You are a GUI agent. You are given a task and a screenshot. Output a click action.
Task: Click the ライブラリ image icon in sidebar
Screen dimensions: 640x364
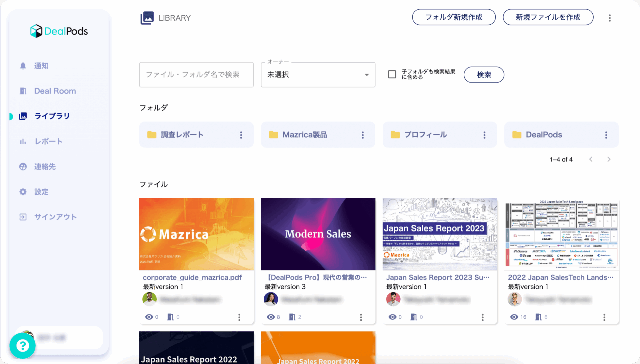click(23, 116)
